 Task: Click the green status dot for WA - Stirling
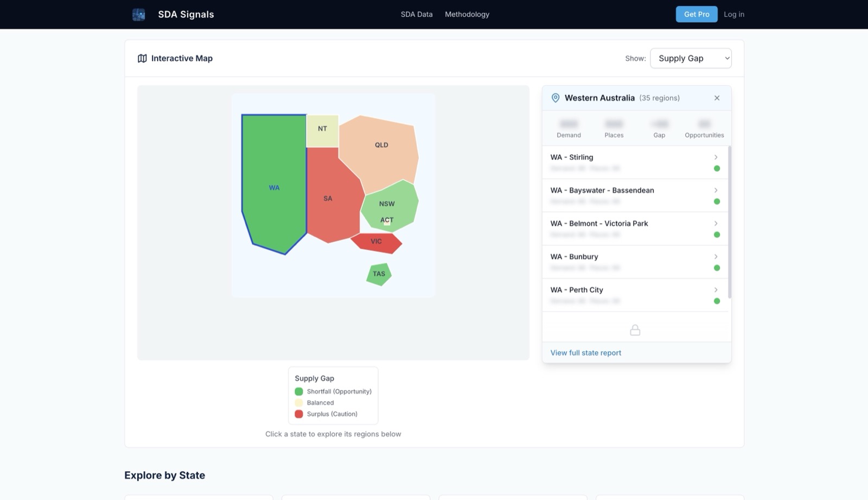coord(717,169)
